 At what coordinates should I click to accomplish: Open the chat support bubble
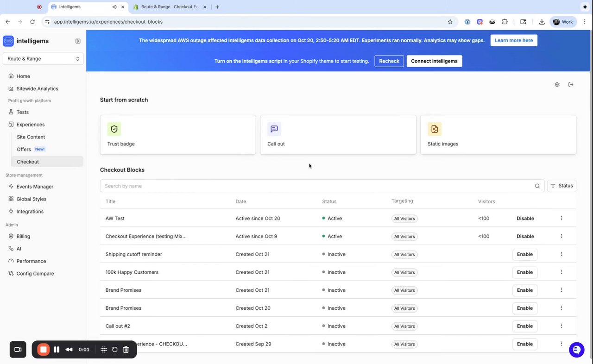[577, 350]
